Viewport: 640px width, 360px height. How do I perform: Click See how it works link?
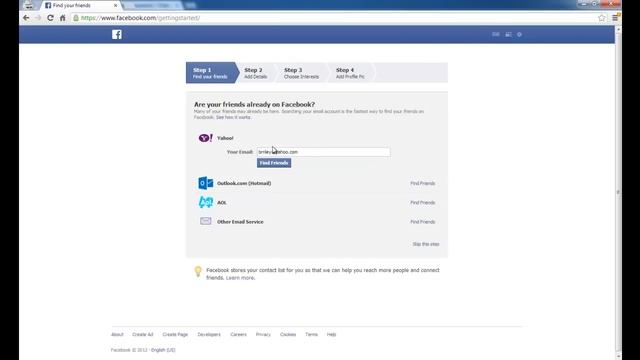(233, 117)
